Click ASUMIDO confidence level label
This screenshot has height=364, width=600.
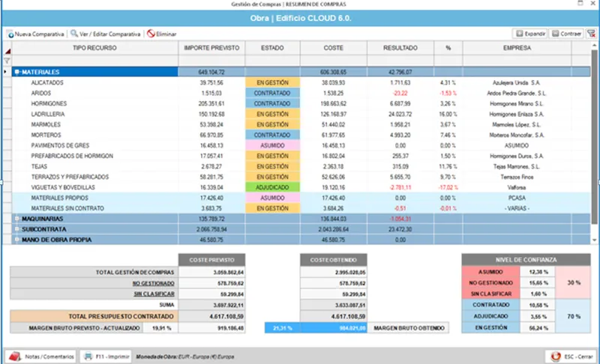click(x=490, y=272)
